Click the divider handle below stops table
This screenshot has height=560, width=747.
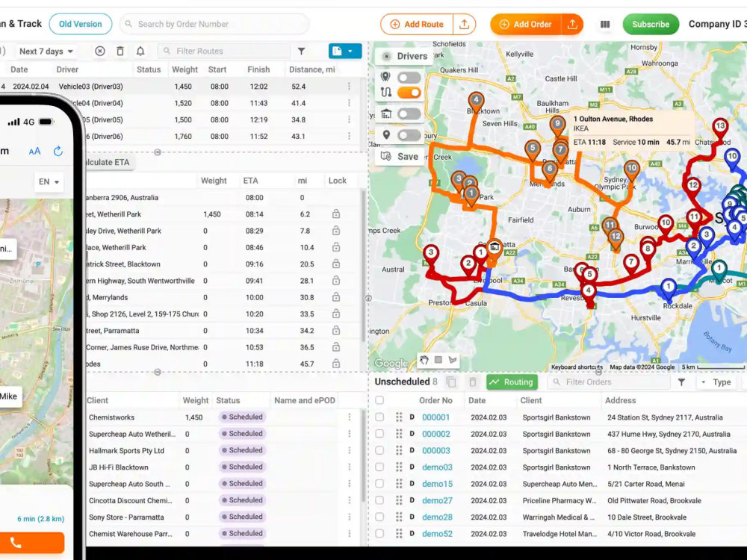[x=157, y=372]
